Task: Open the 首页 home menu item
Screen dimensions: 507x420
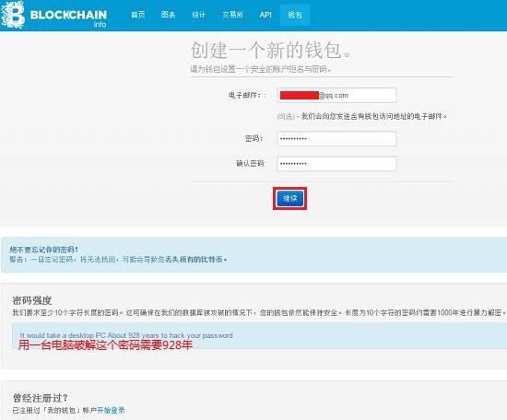Action: 137,15
